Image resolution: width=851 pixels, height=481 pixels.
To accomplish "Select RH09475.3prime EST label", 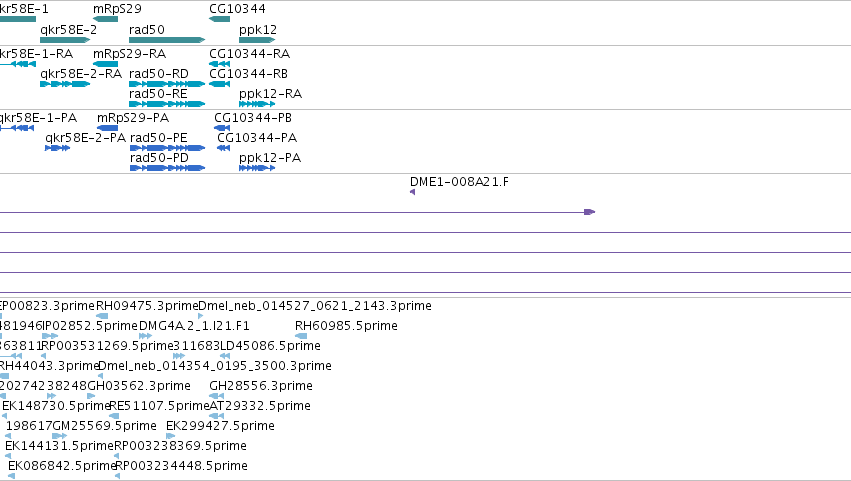I will click(147, 306).
